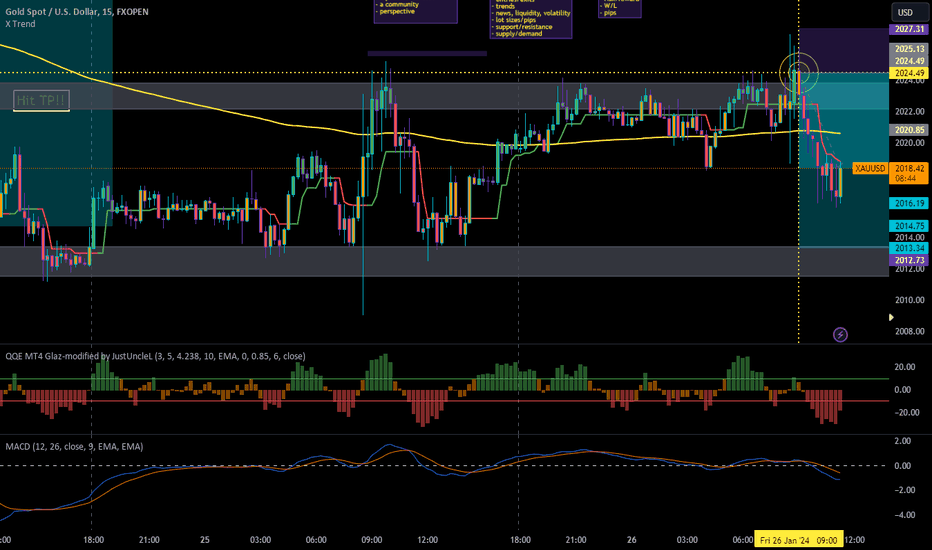Screen dimensions: 932x550
Task: Click the 26 date marker on time axis
Action: pos(631,540)
